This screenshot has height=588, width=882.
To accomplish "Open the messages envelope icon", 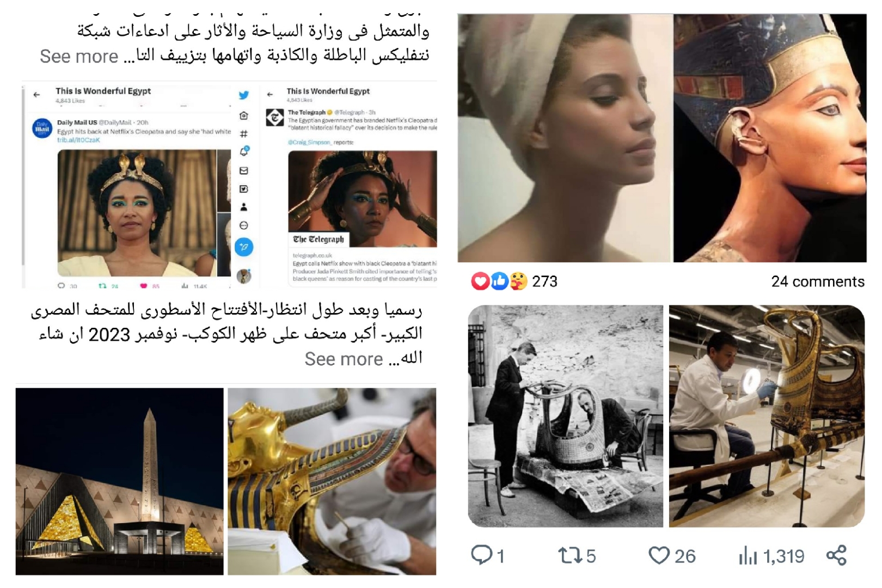I will pyautogui.click(x=244, y=170).
